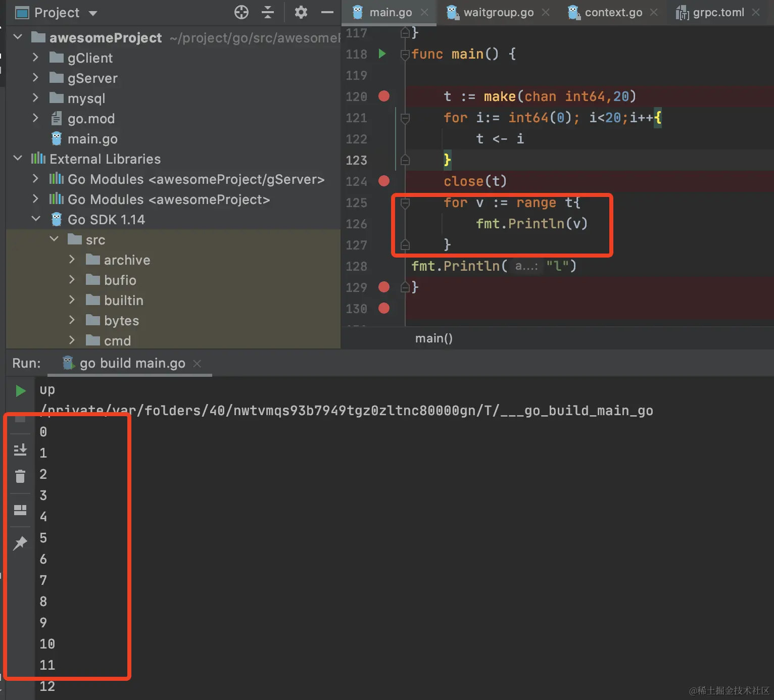Screen dimensions: 774x700
Task: Collapse the awesomeProject root folder
Action: pos(18,37)
